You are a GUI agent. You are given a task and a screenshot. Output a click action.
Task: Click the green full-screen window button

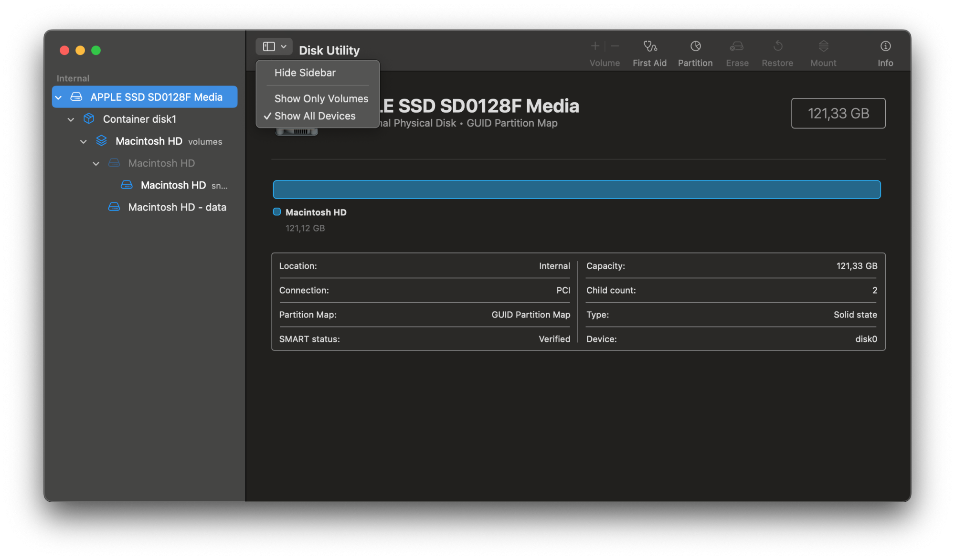96,50
